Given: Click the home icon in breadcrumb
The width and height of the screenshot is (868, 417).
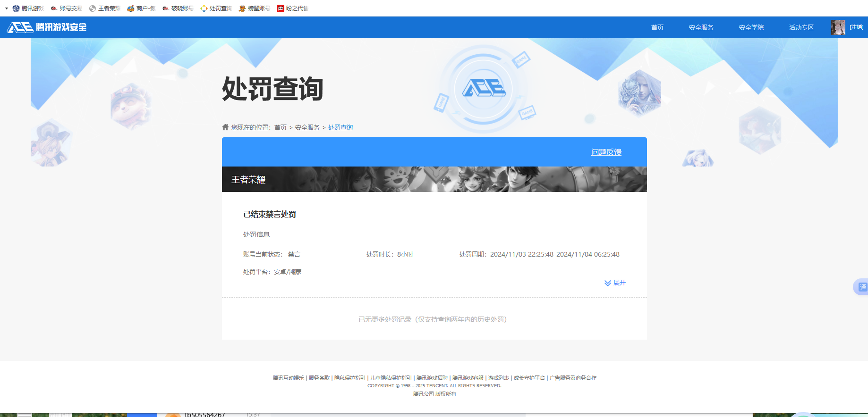Looking at the screenshot, I should tap(225, 127).
